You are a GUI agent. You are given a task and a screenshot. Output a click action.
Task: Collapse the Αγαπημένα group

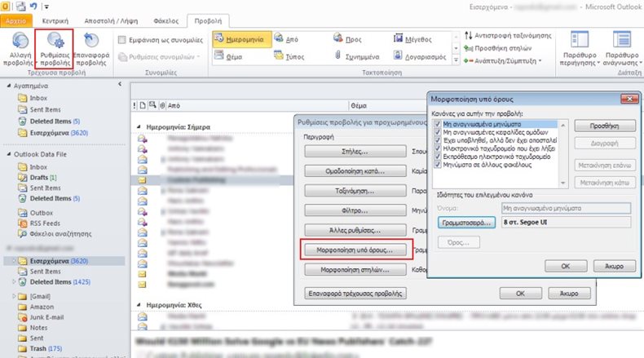9,86
